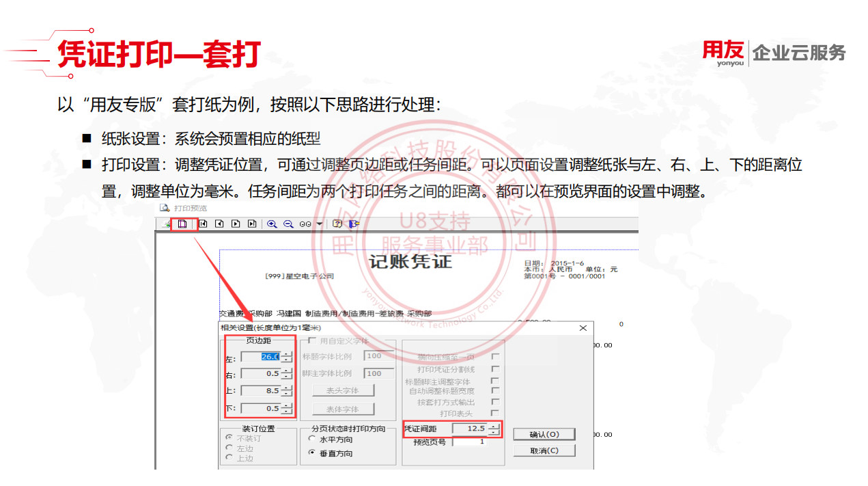Screen dimensions: 868x486
Task: Click the 左 margin input field
Action: point(261,356)
